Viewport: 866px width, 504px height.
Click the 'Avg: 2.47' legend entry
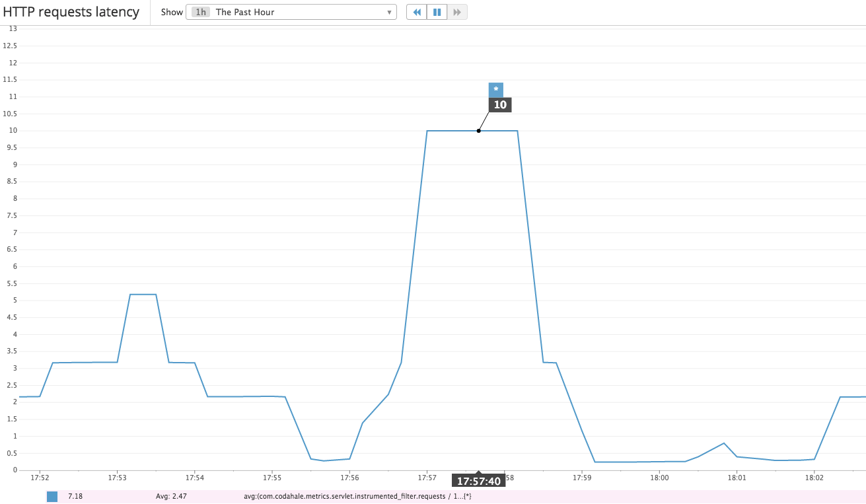point(172,496)
